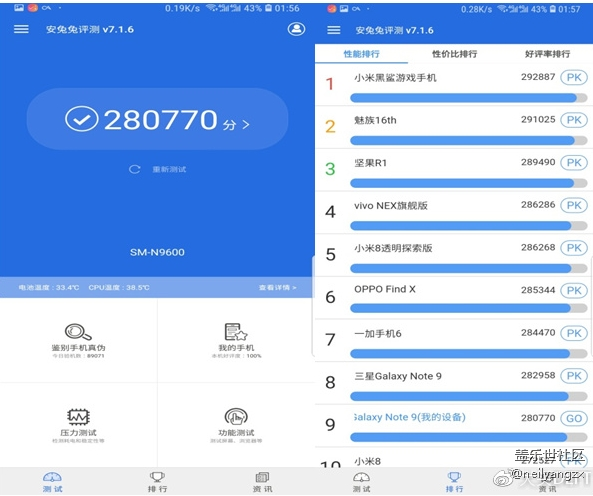The height and width of the screenshot is (496, 593).
Task: Click PK button for vivo NEX旗舰版
Action: tap(574, 205)
